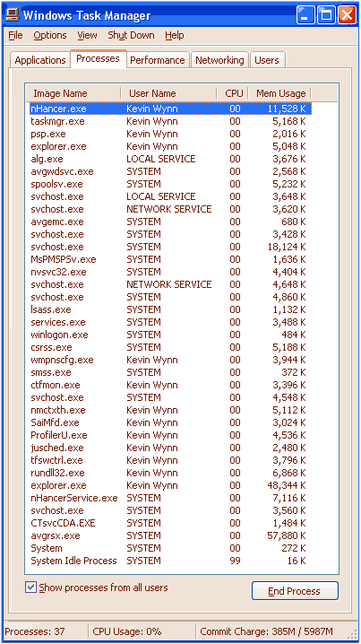Image resolution: width=361 pixels, height=644 pixels.
Task: Sort by Mem Usage column header
Action: (280, 93)
